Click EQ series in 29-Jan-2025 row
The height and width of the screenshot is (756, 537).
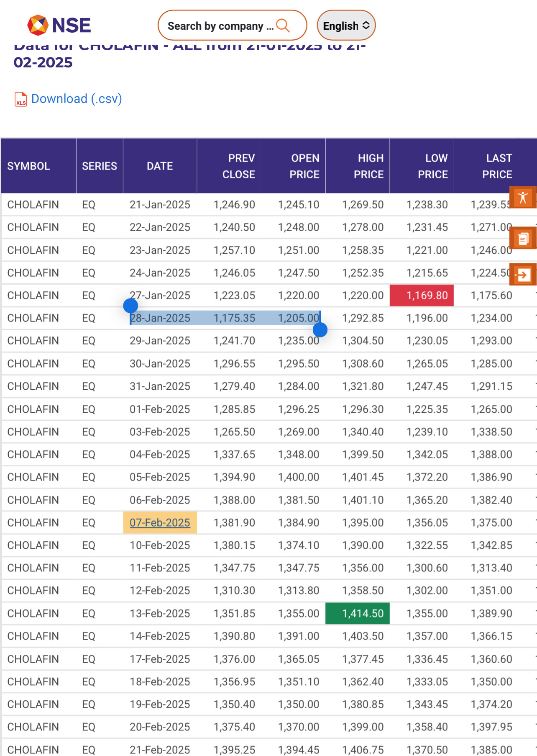[x=89, y=341]
